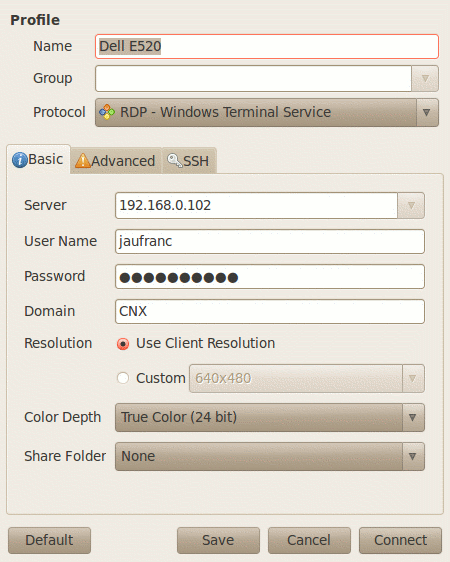The width and height of the screenshot is (450, 562).
Task: Switch to the SSH tab
Action: tap(189, 161)
